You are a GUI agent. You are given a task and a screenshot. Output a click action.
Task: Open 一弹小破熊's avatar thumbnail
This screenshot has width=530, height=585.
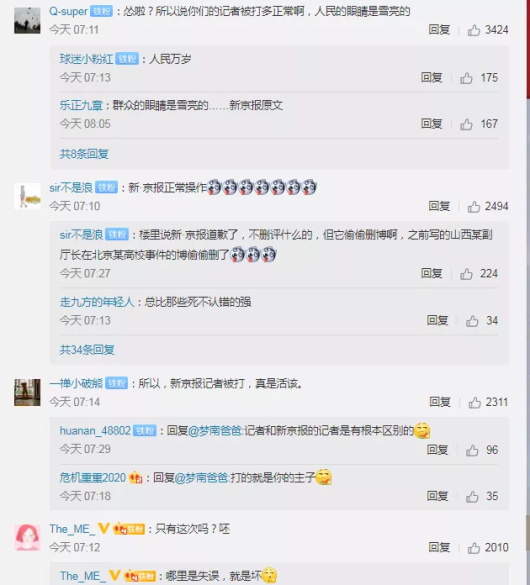click(27, 392)
